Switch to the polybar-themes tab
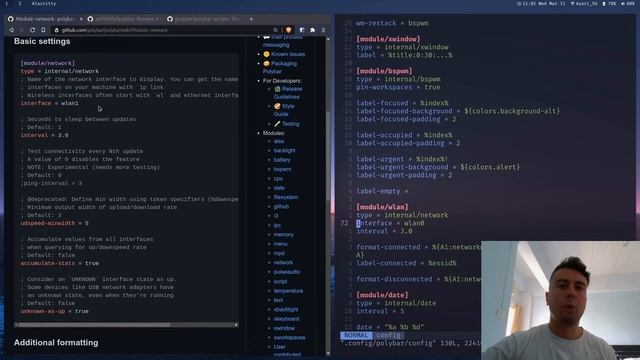 (x=124, y=19)
